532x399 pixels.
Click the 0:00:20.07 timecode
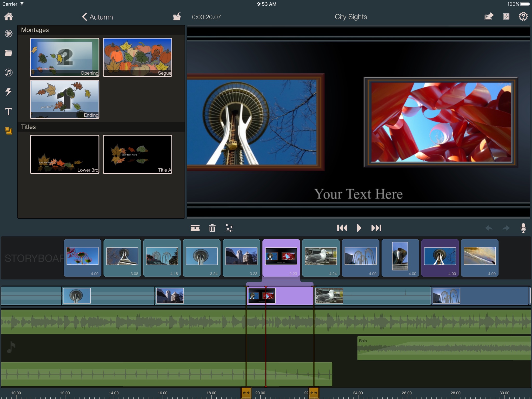[206, 17]
